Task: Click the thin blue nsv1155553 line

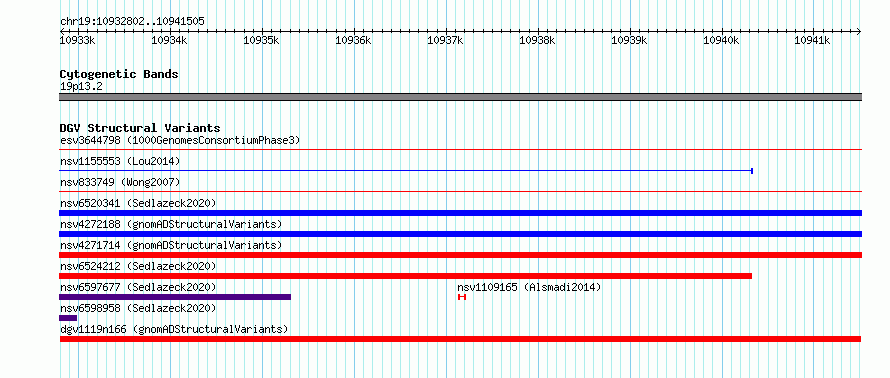Action: (406, 170)
